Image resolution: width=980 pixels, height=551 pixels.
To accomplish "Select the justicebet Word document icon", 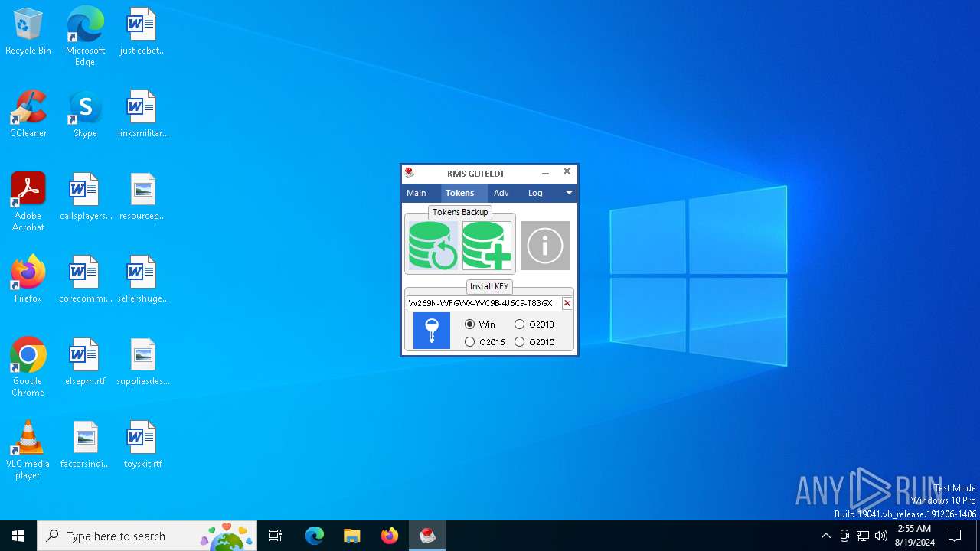I will (x=142, y=32).
